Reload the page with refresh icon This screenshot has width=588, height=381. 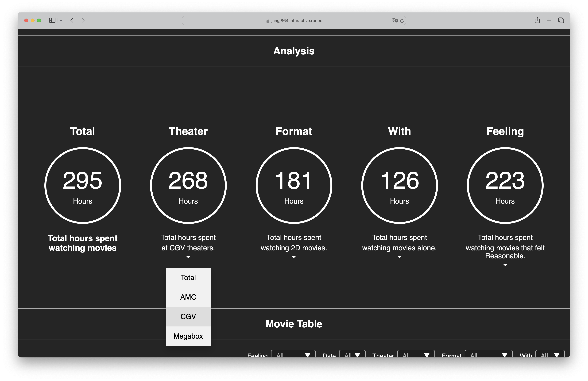(x=402, y=20)
